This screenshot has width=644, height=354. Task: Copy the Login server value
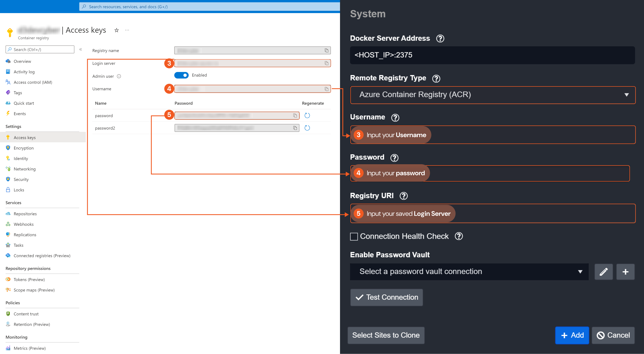[x=326, y=63]
